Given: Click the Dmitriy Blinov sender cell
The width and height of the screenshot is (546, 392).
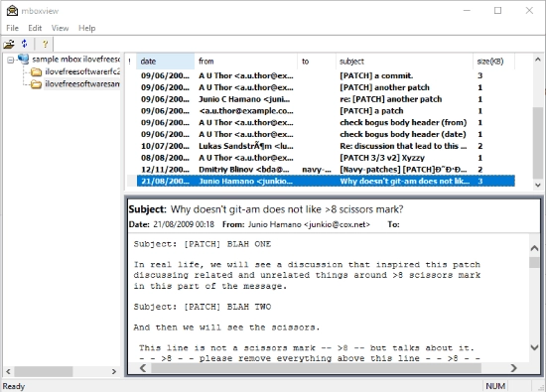Looking at the screenshot, I should click(244, 170).
